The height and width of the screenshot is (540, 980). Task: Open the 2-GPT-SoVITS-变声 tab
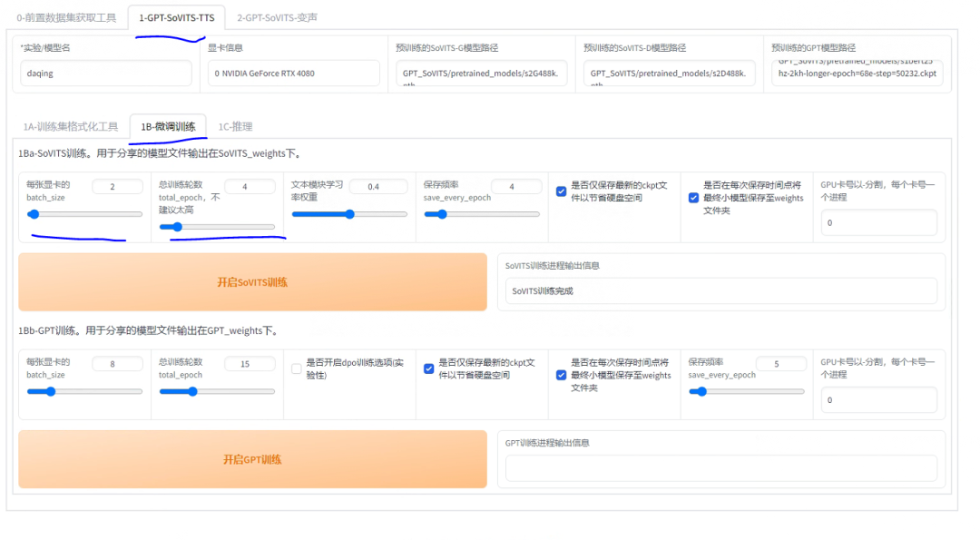coord(277,17)
